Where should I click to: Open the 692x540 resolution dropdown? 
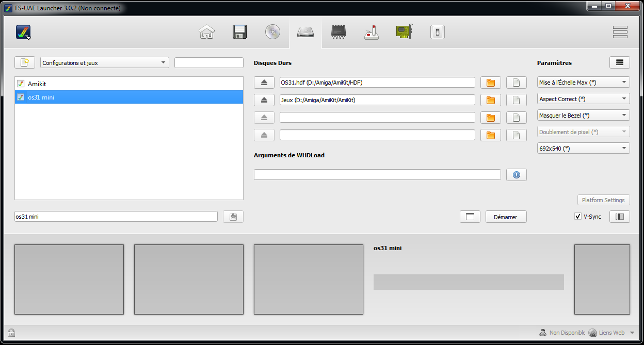point(583,149)
